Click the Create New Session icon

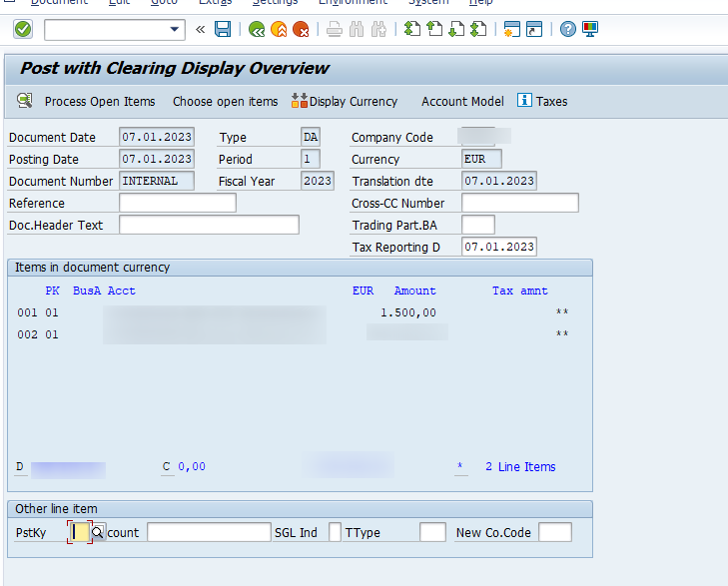point(511,30)
